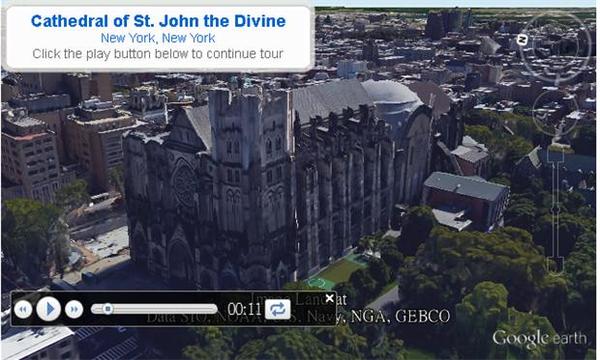This screenshot has height=360, width=600.
Task: Click the zoom in button above slider
Action: [x=556, y=154]
